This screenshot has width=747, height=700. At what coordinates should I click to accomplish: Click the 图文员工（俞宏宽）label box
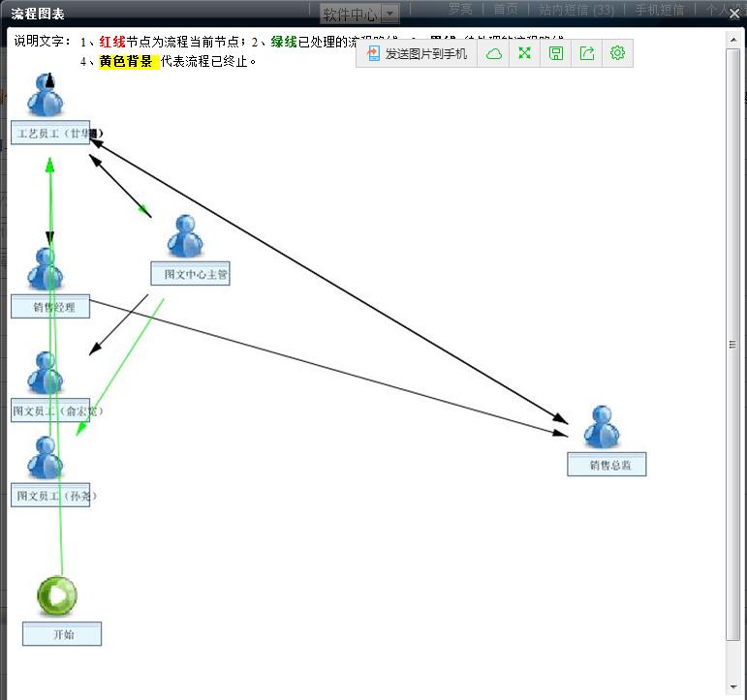pos(50,411)
